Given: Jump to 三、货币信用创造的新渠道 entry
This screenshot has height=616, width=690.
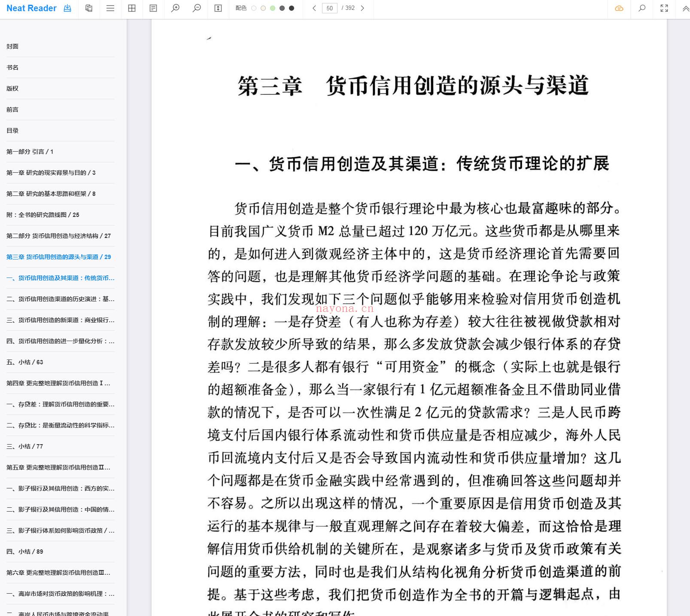Looking at the screenshot, I should (61, 320).
